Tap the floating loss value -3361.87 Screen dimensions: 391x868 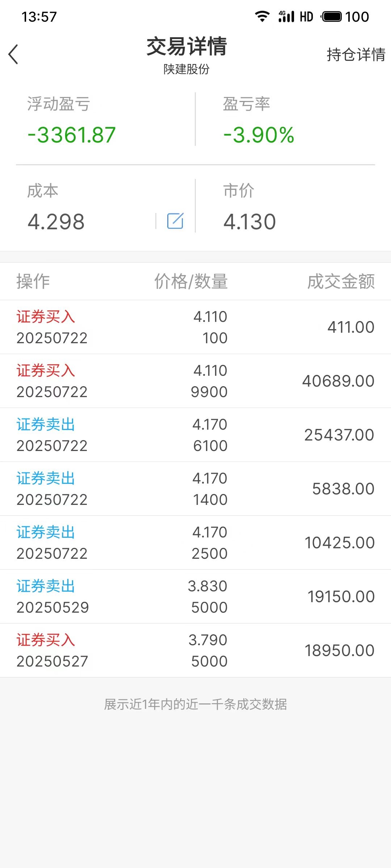coord(72,135)
